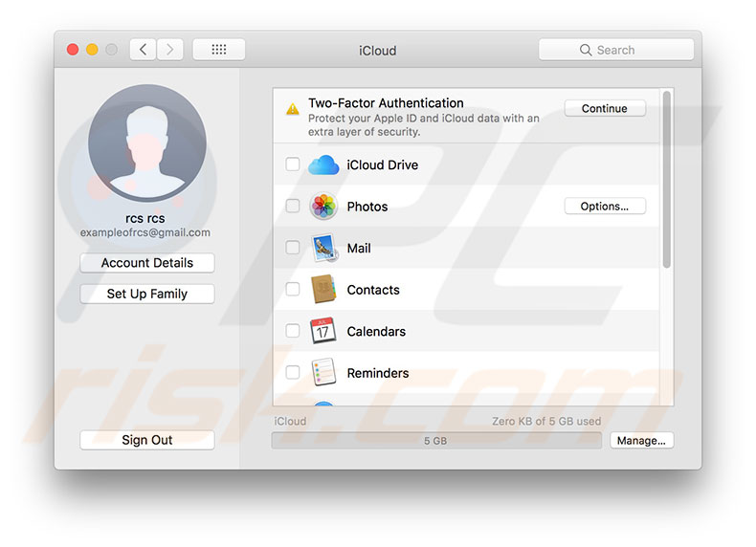
Task: Click Set Up Family button
Action: pos(147,294)
